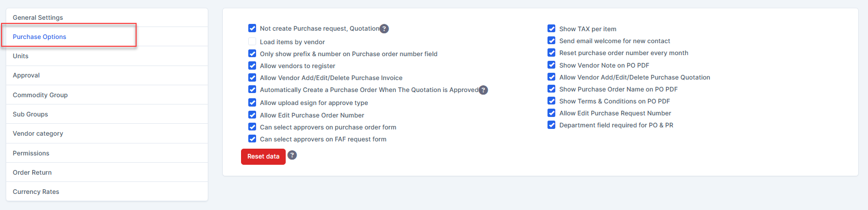The height and width of the screenshot is (210, 868).
Task: Open Order Return settings
Action: [x=32, y=173]
